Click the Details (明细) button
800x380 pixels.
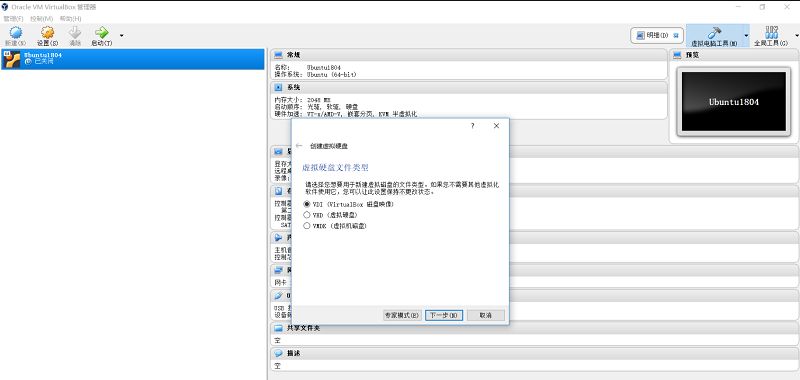pyautogui.click(x=657, y=35)
